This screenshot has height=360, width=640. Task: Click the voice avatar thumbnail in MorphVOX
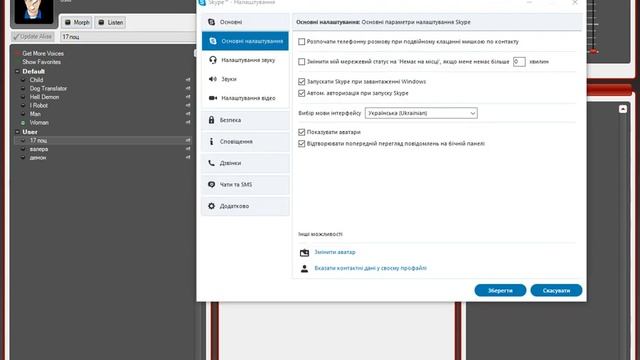click(x=34, y=11)
